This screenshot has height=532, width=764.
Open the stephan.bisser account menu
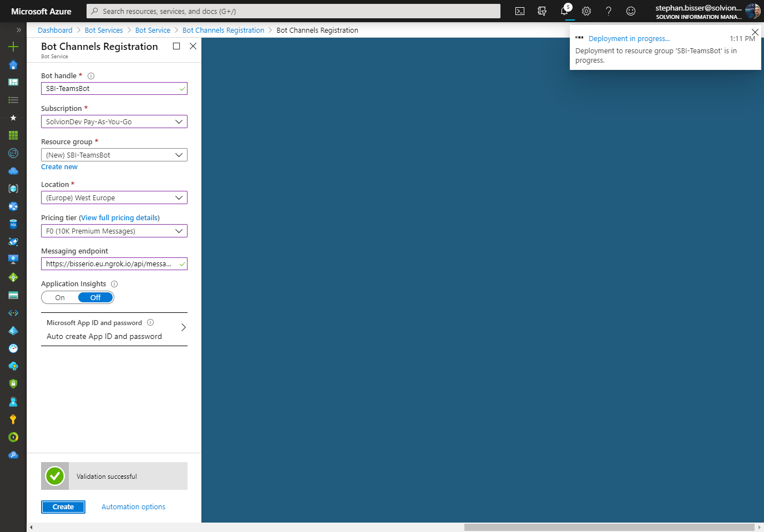point(707,11)
